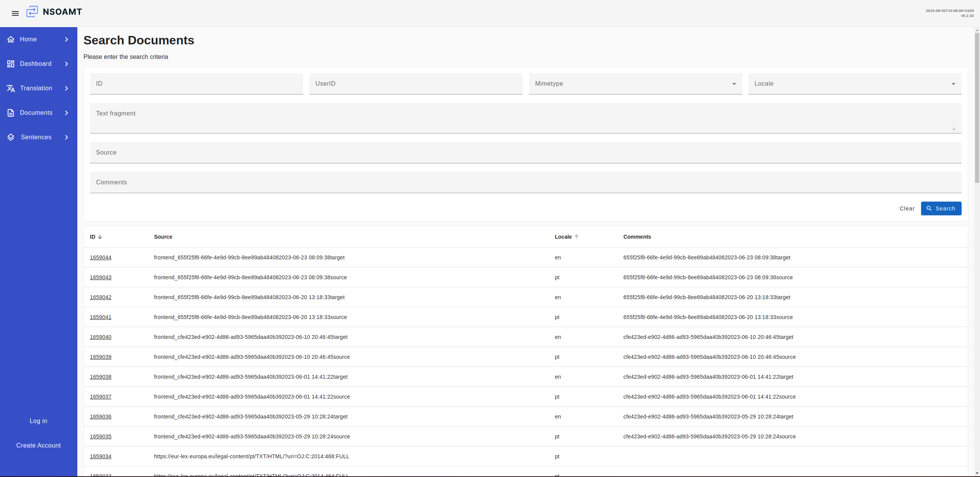980x477 pixels.
Task: Open document 1659039
Action: point(101,357)
